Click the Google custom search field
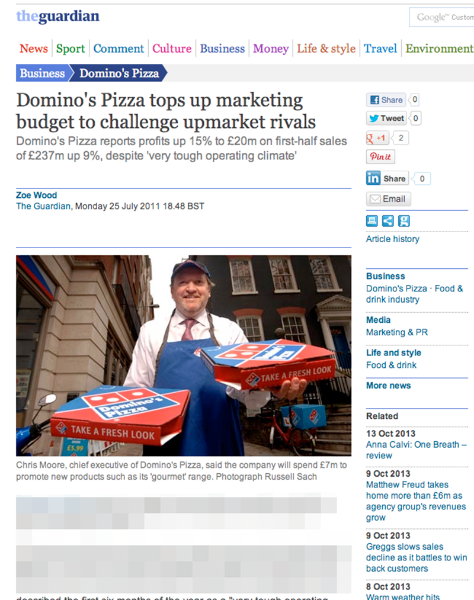 pyautogui.click(x=441, y=17)
